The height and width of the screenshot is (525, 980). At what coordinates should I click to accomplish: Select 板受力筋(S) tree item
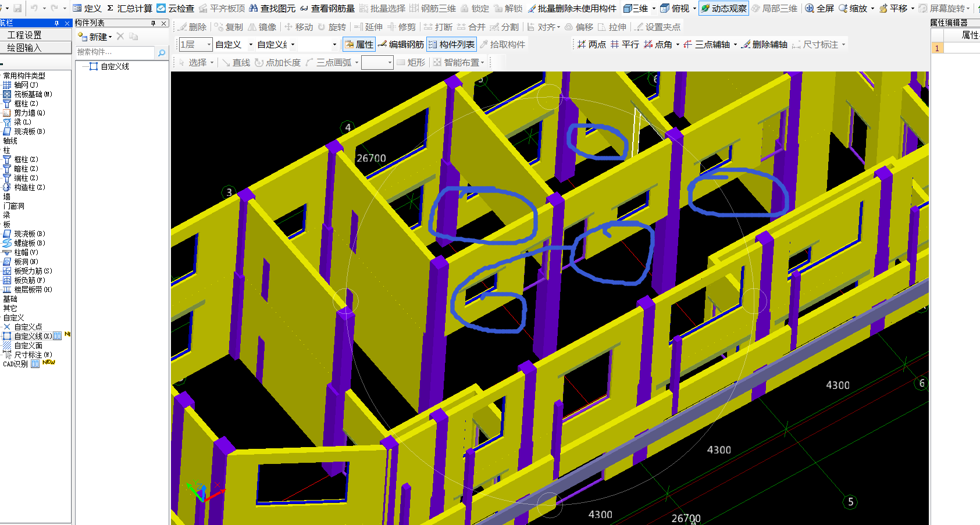(27, 271)
